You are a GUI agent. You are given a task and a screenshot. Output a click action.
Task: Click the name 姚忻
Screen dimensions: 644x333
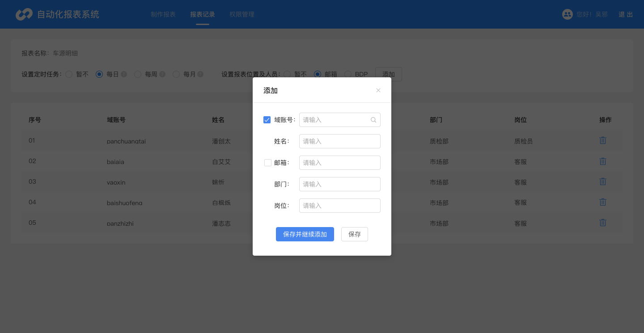(218, 182)
